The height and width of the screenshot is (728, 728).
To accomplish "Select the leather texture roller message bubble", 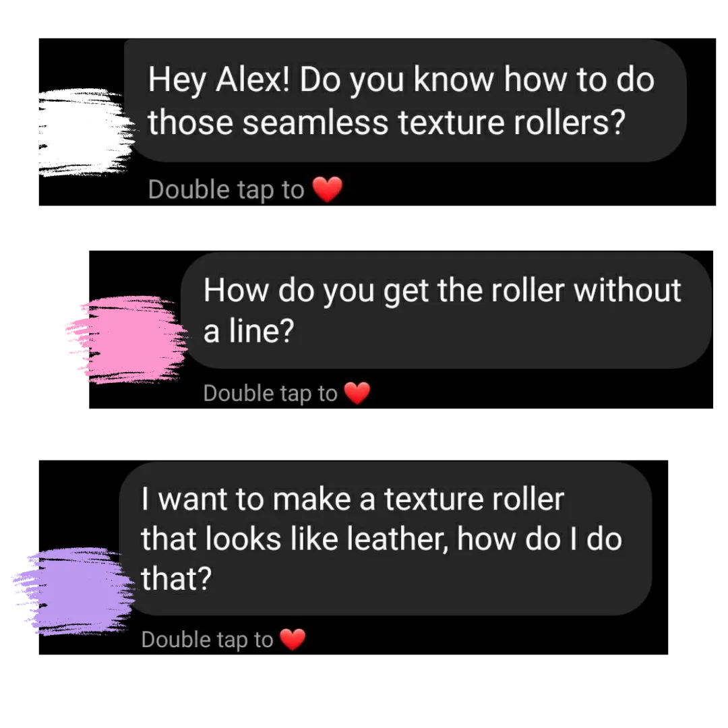I will pos(386,539).
